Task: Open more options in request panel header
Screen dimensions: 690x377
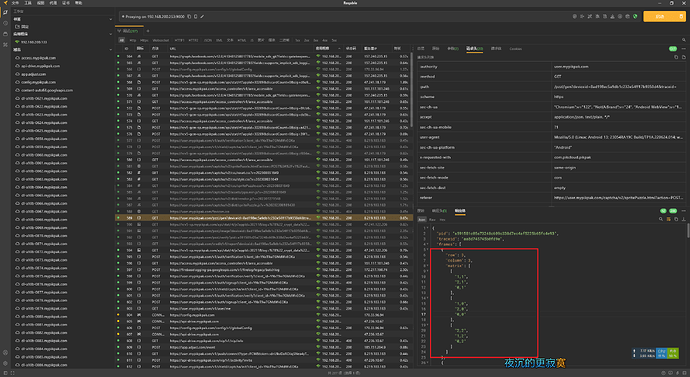Action: (x=683, y=49)
